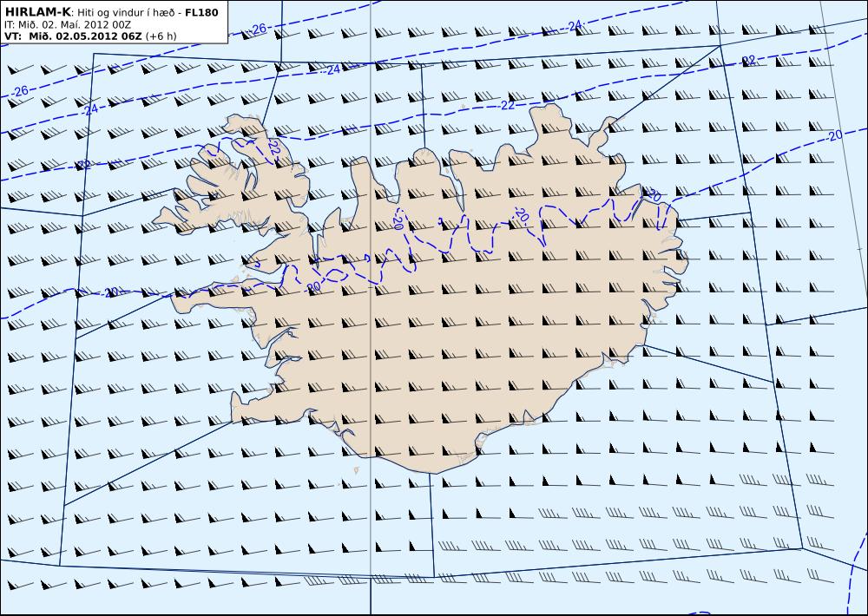Select the 'Hiti og vindur í hæð' title text
This screenshot has width=868, height=616.
(127, 12)
